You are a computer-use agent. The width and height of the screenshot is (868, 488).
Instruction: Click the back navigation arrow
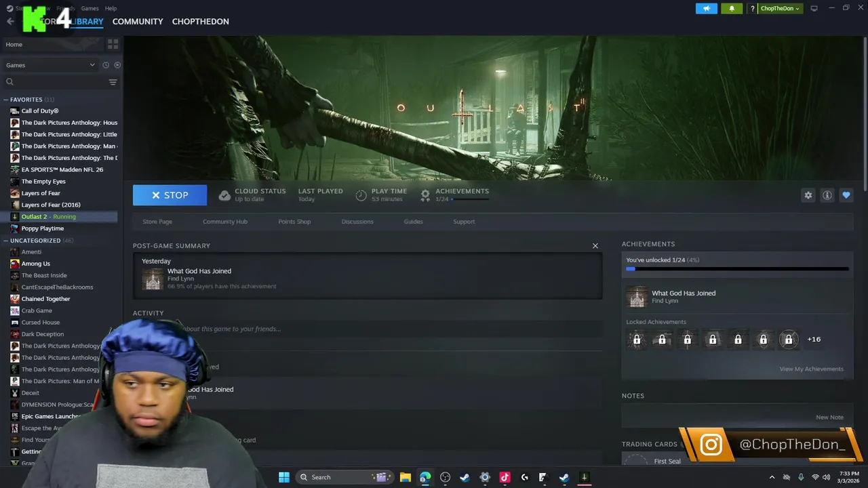9,22
